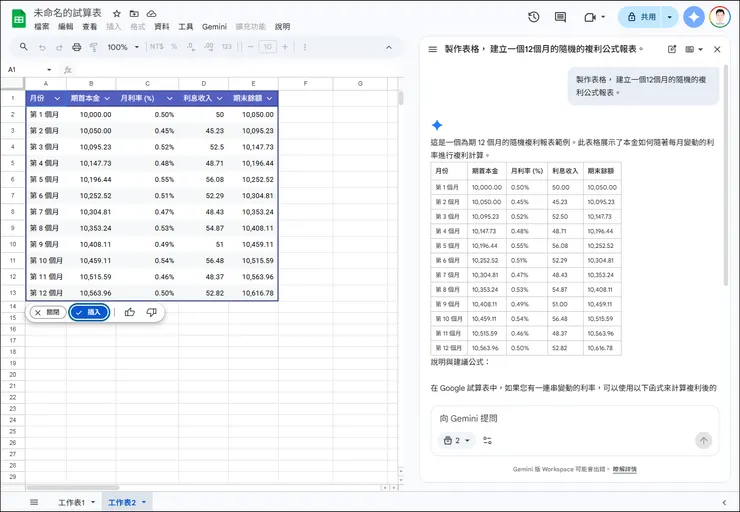This screenshot has height=512, width=740.
Task: Open the Gemini menu in menu bar
Action: click(x=214, y=27)
